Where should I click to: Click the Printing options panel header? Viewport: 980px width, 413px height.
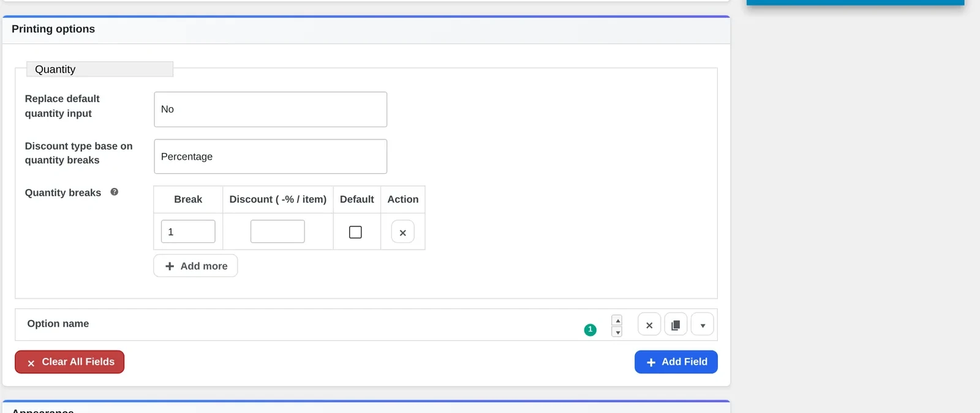(x=366, y=29)
